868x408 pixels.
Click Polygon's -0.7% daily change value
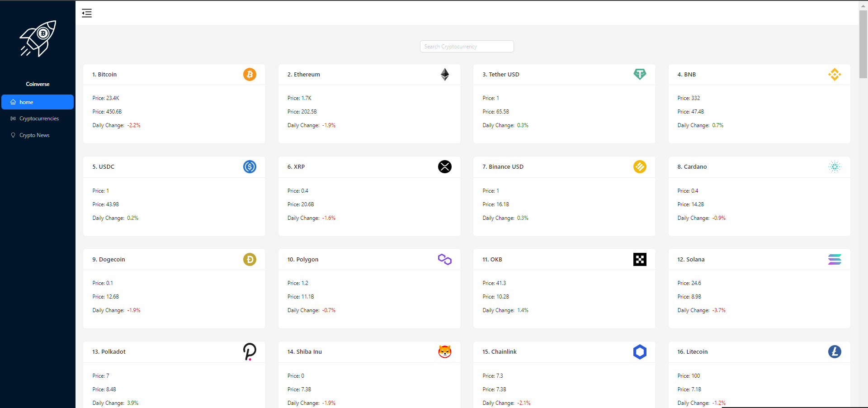(x=329, y=310)
